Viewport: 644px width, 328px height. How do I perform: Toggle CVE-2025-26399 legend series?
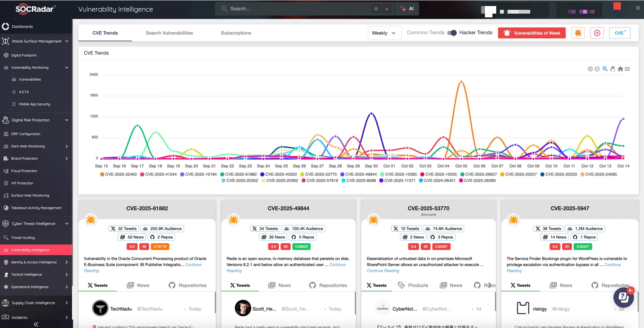pos(477,180)
